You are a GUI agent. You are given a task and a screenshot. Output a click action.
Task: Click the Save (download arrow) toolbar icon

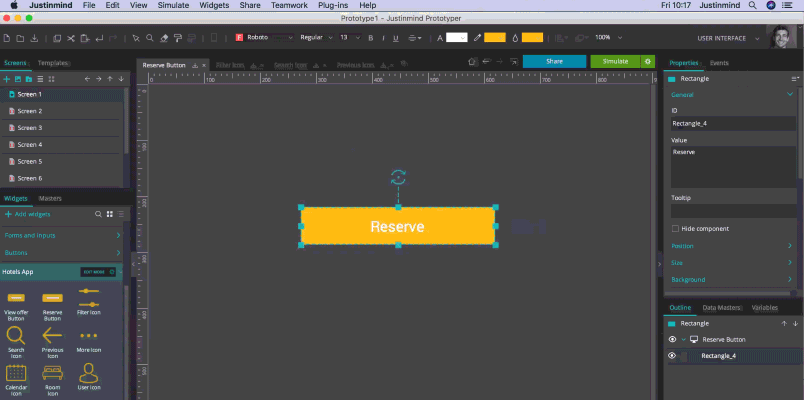point(34,38)
